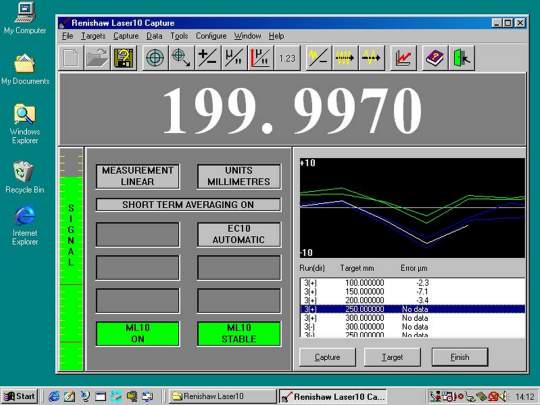
Task: Select the row with target 200.000000
Action: point(412,300)
